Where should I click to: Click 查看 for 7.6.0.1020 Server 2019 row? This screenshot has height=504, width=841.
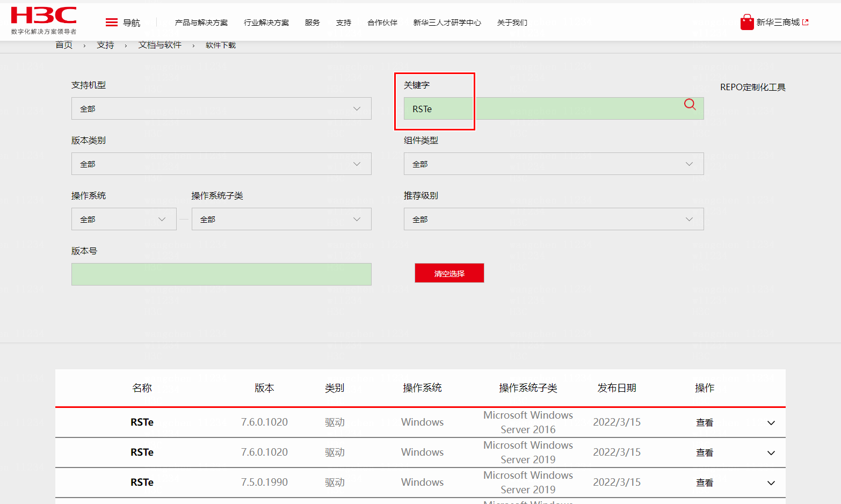coord(705,452)
